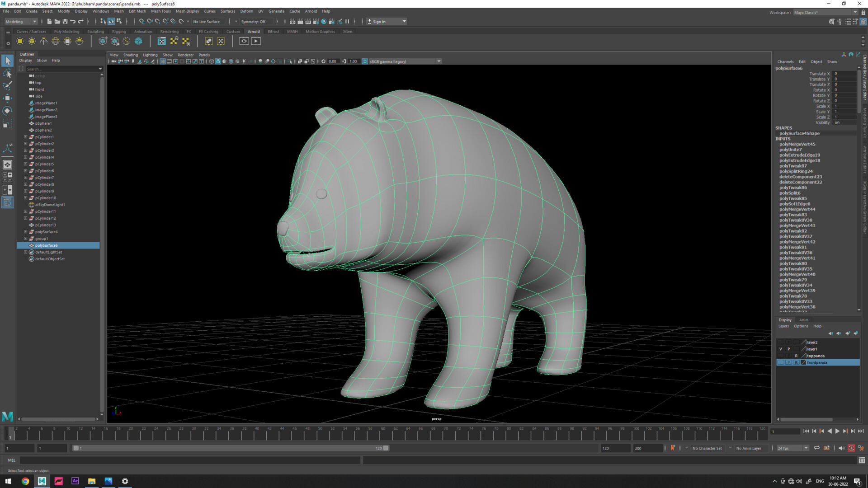Viewport: 868px width, 488px height.
Task: Click the Outliner search field
Action: (59, 69)
